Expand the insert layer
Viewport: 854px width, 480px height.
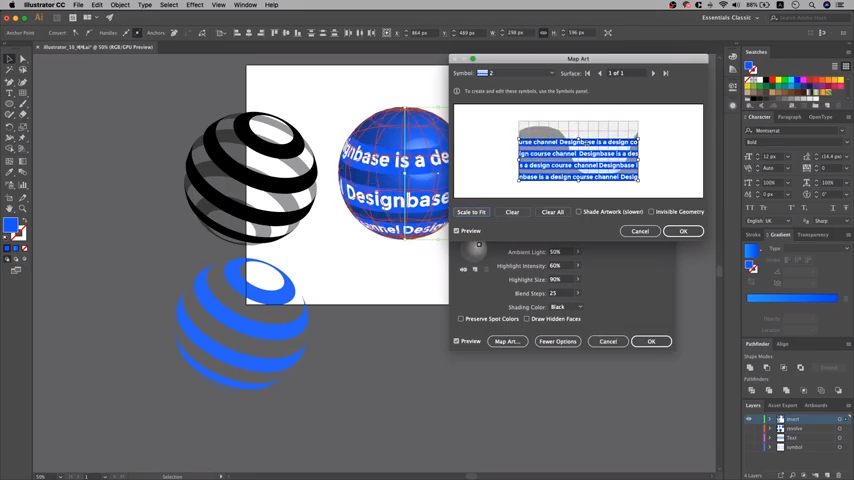pos(770,419)
